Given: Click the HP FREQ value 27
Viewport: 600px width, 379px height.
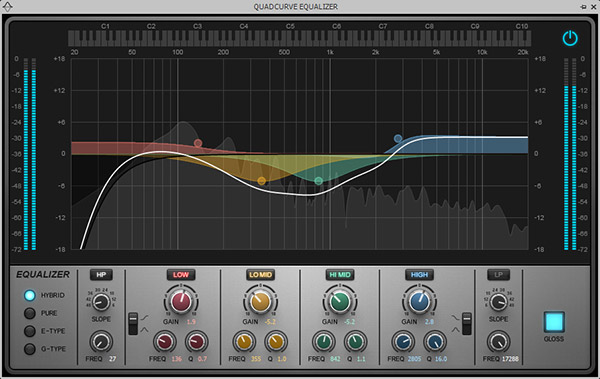Looking at the screenshot, I should (x=112, y=359).
